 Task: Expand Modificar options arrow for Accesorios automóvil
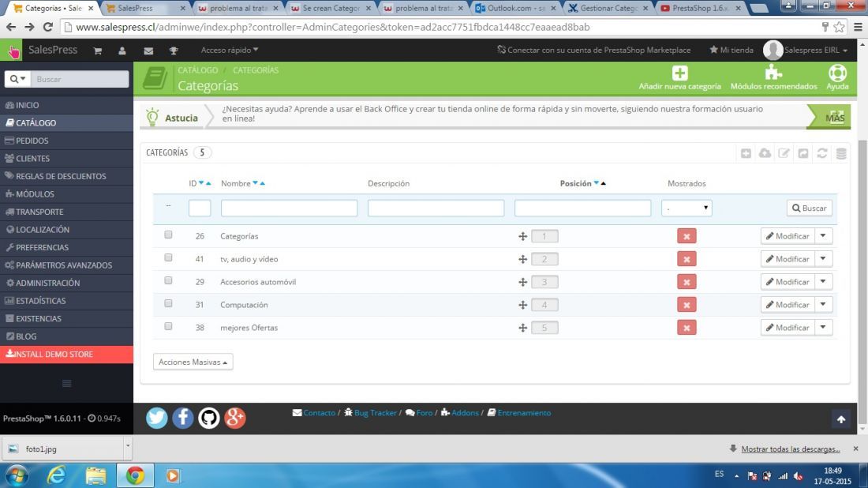pyautogui.click(x=824, y=281)
